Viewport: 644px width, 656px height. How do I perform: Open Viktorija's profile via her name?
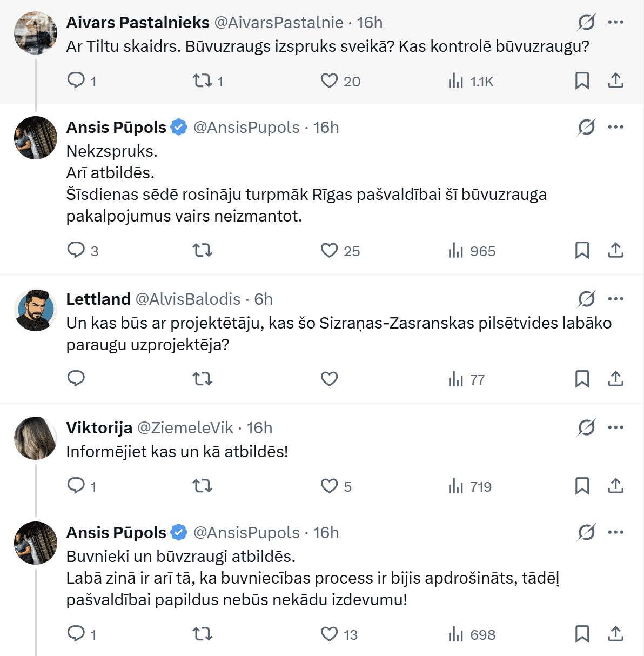(99, 428)
